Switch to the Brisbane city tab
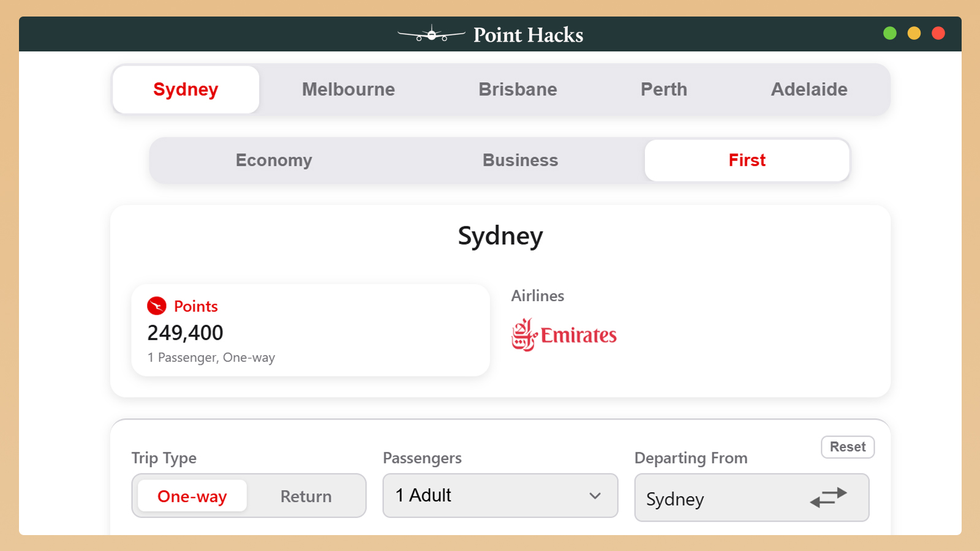The image size is (980, 551). coord(518,89)
